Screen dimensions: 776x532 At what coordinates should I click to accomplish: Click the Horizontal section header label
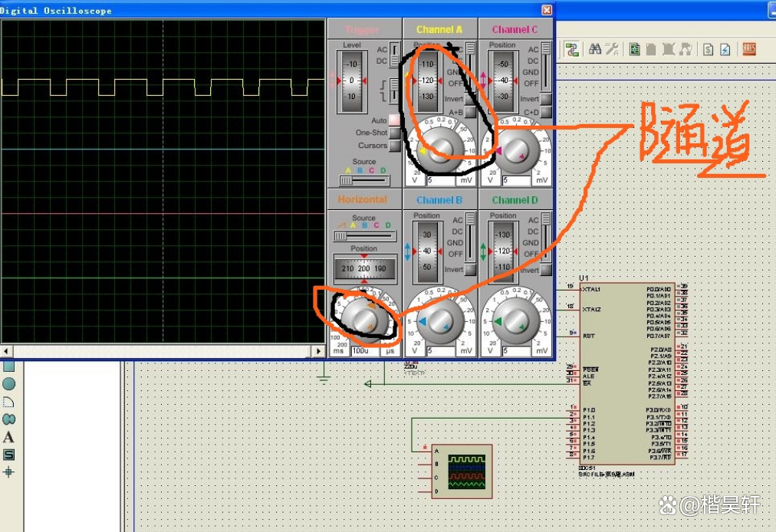click(x=363, y=199)
